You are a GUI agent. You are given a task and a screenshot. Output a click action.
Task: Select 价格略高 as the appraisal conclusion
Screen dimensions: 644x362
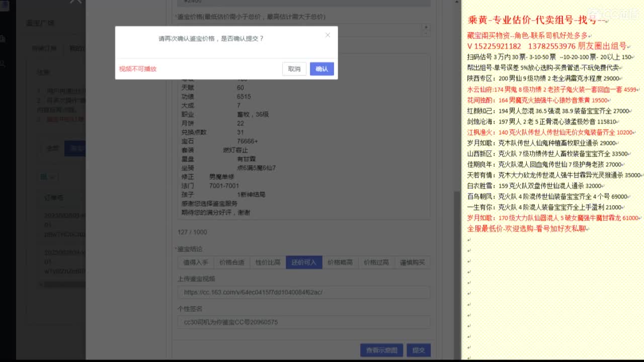pos(340,262)
